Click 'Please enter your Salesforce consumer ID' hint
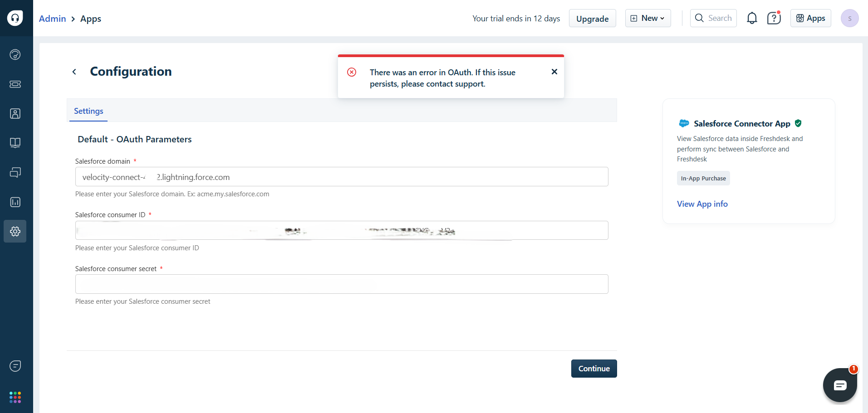This screenshot has width=868, height=413. click(137, 248)
